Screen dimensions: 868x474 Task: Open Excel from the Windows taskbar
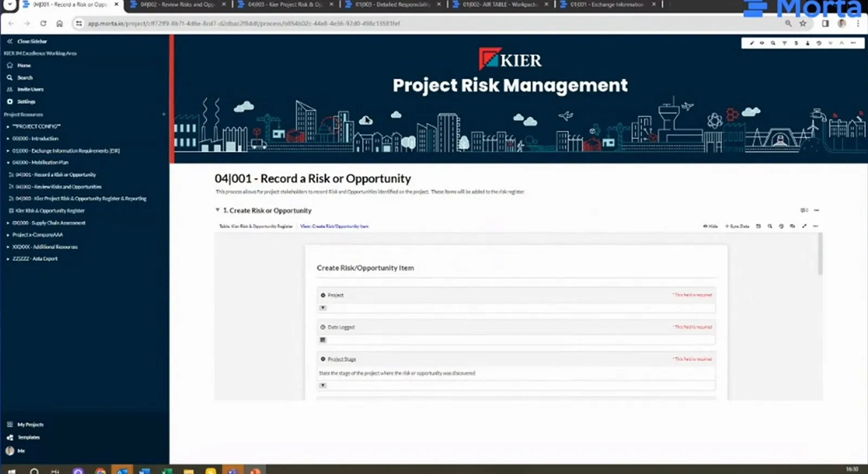(x=167, y=471)
